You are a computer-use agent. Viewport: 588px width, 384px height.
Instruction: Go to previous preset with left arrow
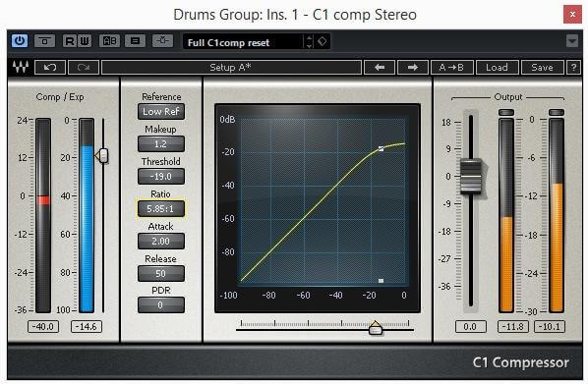[380, 68]
